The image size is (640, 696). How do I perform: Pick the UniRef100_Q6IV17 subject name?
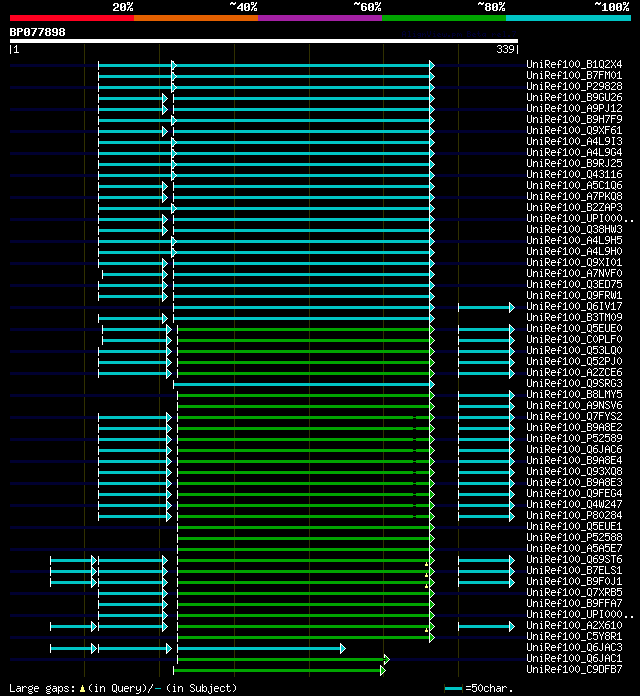574,306
